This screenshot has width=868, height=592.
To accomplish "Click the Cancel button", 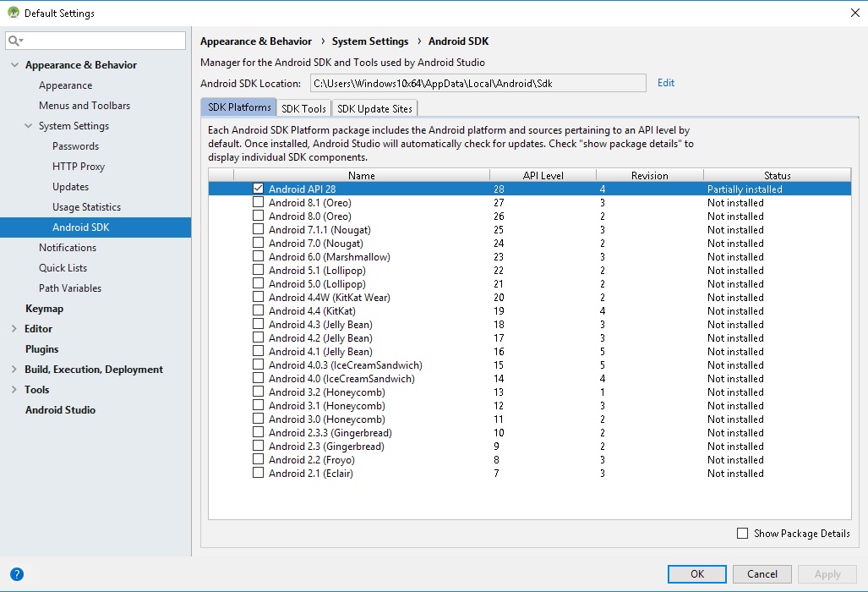I will tap(762, 574).
